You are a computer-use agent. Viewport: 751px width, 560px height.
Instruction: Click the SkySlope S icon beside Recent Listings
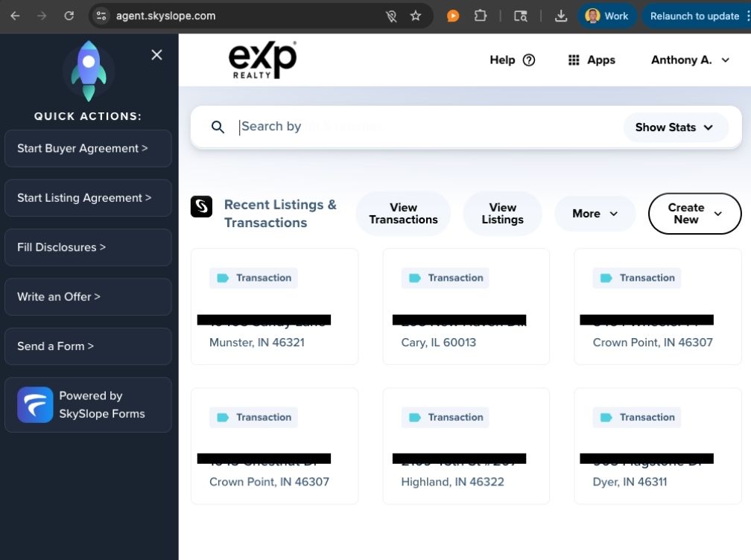(x=201, y=207)
